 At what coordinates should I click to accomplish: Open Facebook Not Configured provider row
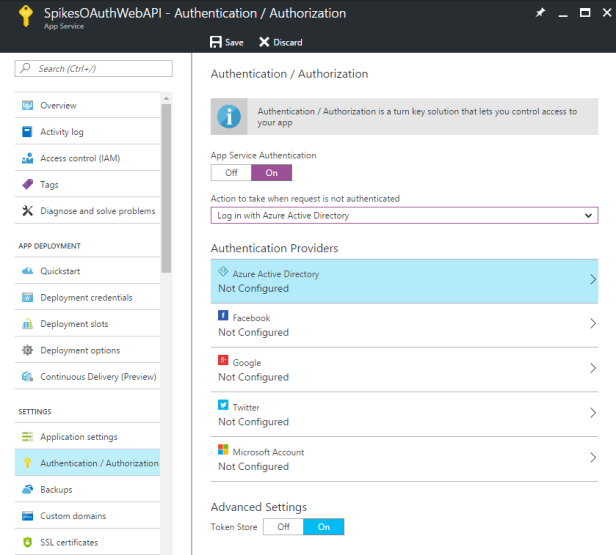[x=404, y=325]
